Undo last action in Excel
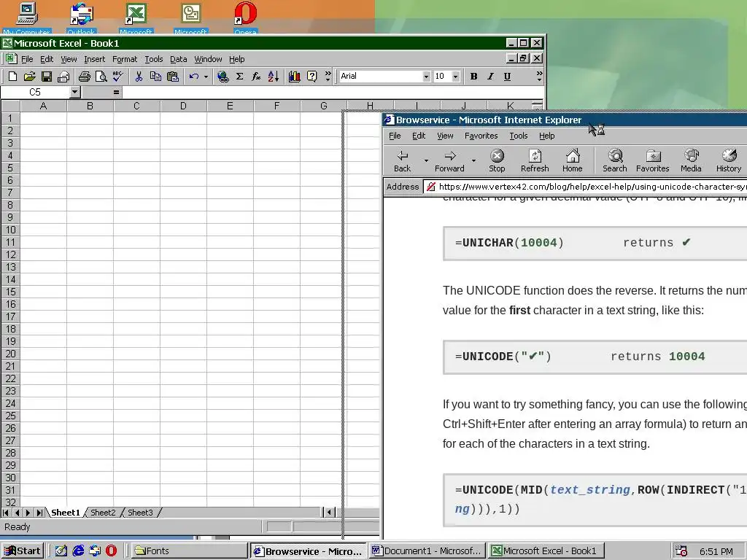 pyautogui.click(x=193, y=76)
